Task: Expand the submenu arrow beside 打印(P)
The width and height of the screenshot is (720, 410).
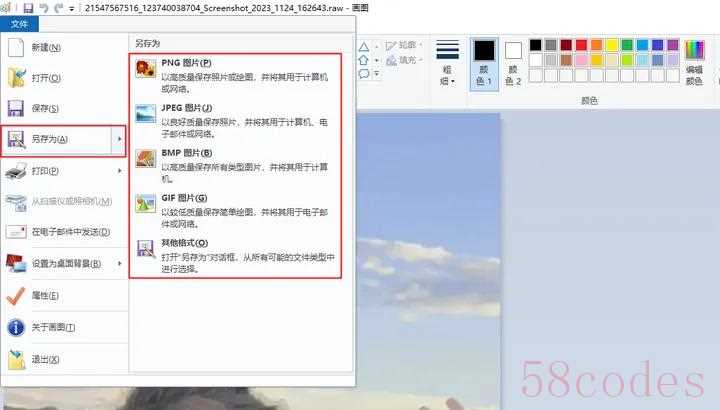Action: tap(119, 171)
